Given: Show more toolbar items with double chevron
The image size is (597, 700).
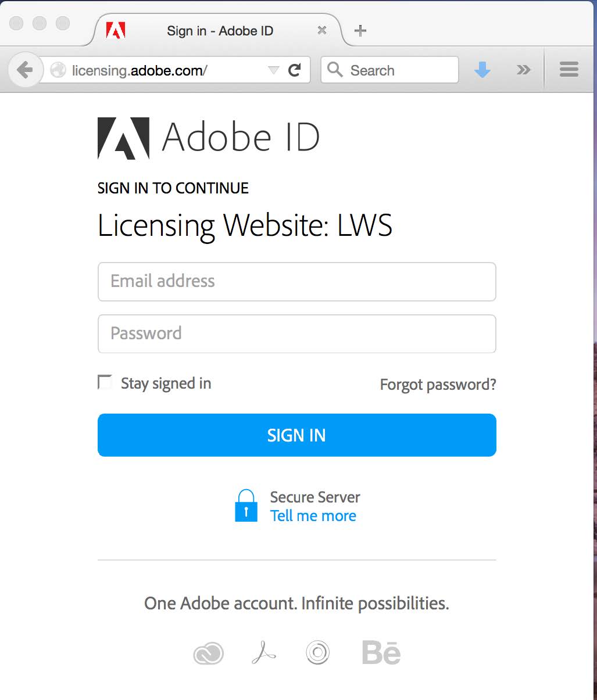Looking at the screenshot, I should tap(524, 70).
